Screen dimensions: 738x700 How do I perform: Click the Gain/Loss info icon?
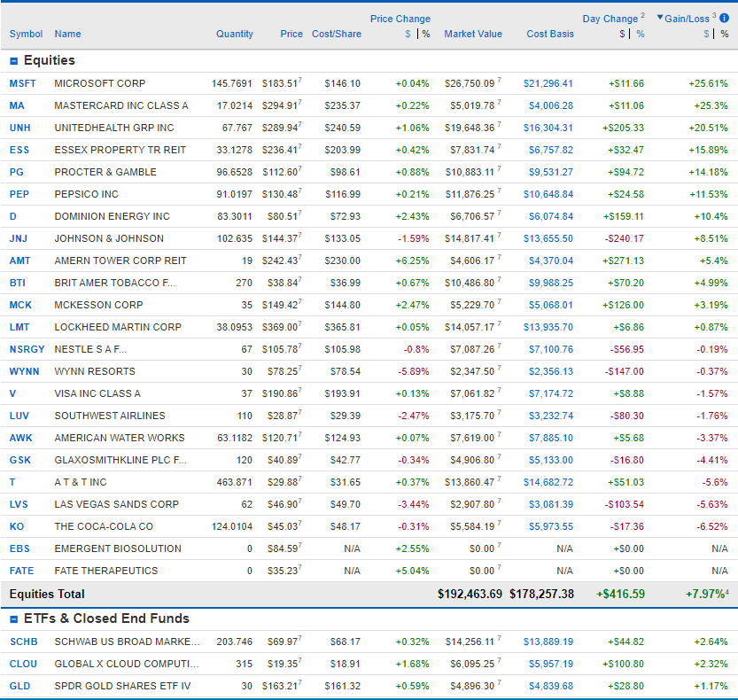click(725, 19)
